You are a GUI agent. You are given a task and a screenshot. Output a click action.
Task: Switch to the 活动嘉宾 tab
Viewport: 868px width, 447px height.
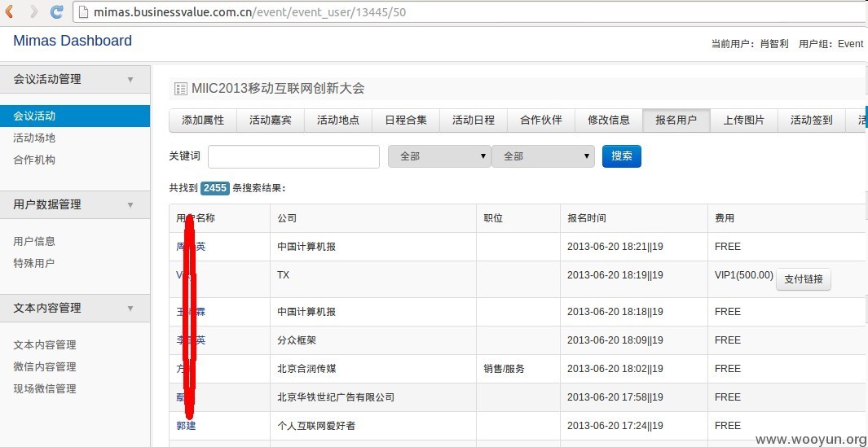[270, 120]
